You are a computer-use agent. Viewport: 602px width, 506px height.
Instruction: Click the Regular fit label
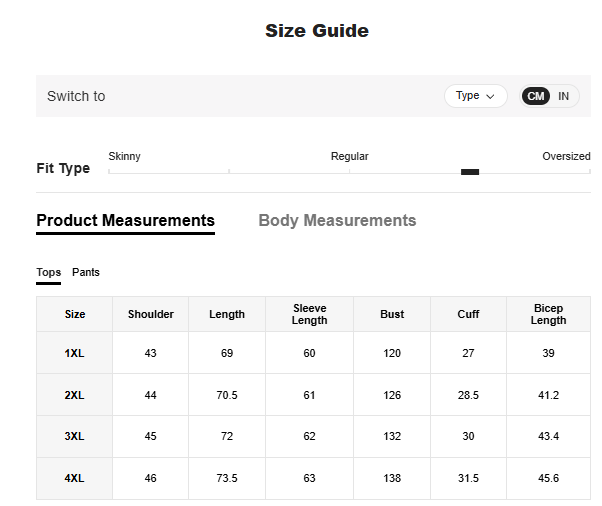pos(349,157)
